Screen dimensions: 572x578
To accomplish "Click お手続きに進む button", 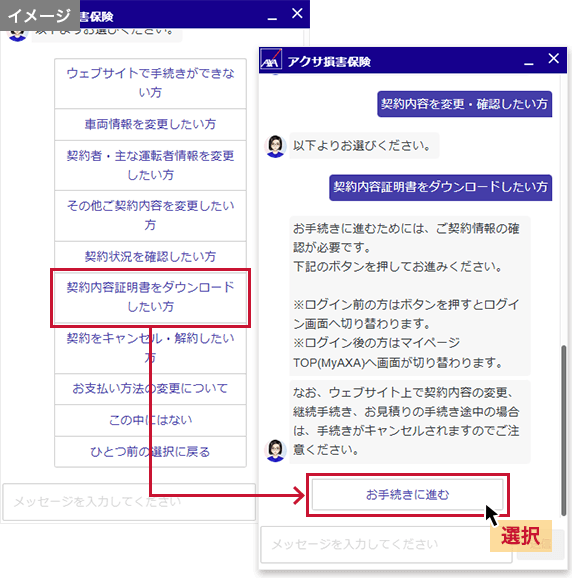I will tap(407, 495).
